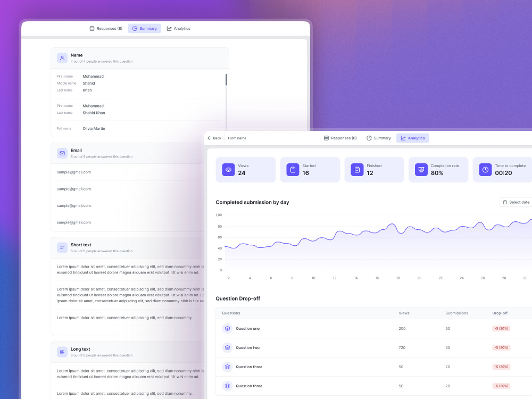Click the 00:20 time to complete value

pos(503,173)
